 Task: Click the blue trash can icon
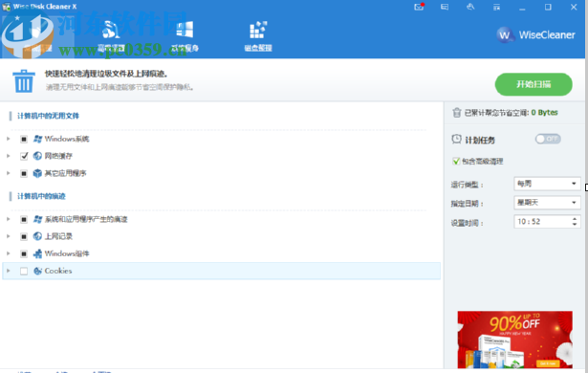(x=24, y=80)
